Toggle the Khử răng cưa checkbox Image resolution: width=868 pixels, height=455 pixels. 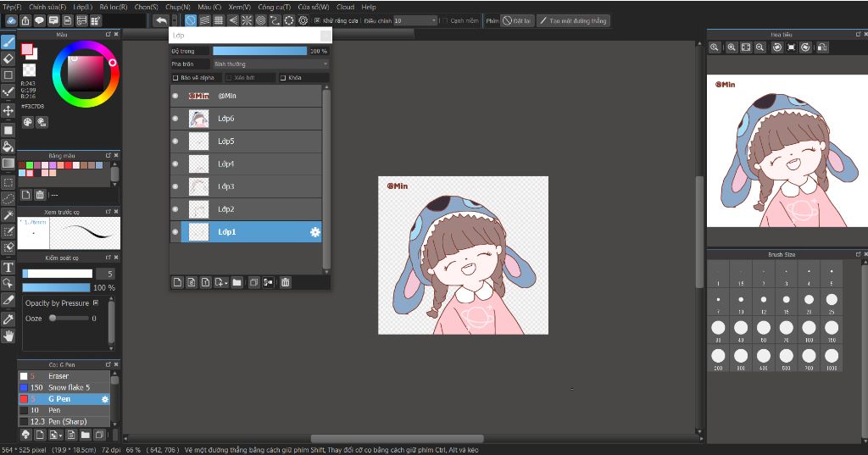pyautogui.click(x=317, y=20)
